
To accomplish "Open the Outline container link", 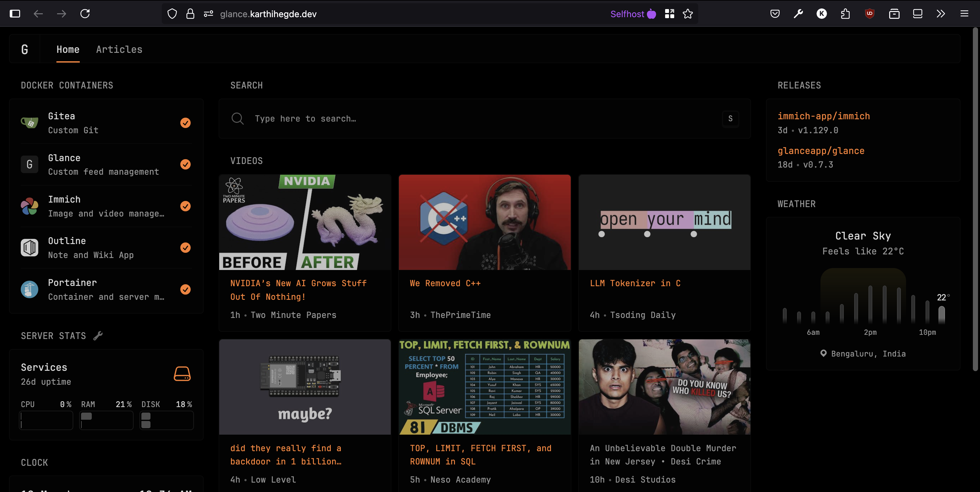I will 67,241.
